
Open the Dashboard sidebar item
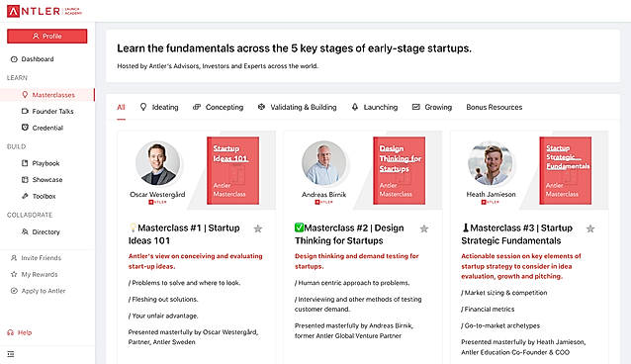pyautogui.click(x=33, y=59)
